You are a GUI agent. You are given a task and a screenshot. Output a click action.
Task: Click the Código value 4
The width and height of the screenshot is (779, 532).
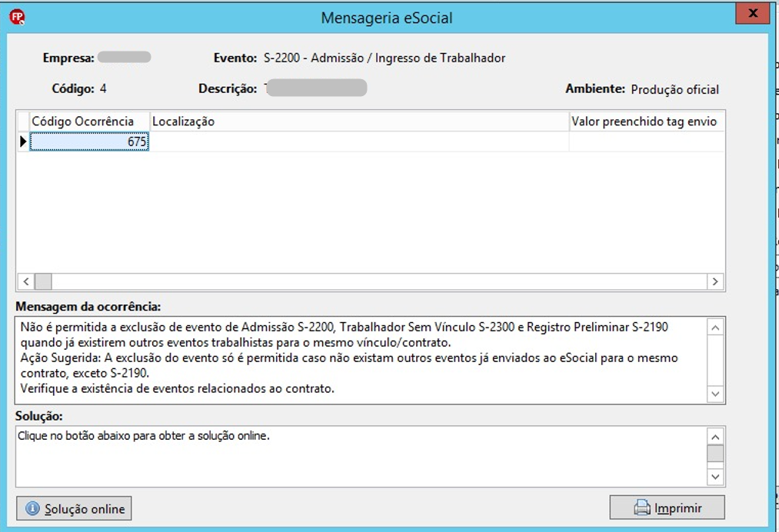click(x=103, y=89)
